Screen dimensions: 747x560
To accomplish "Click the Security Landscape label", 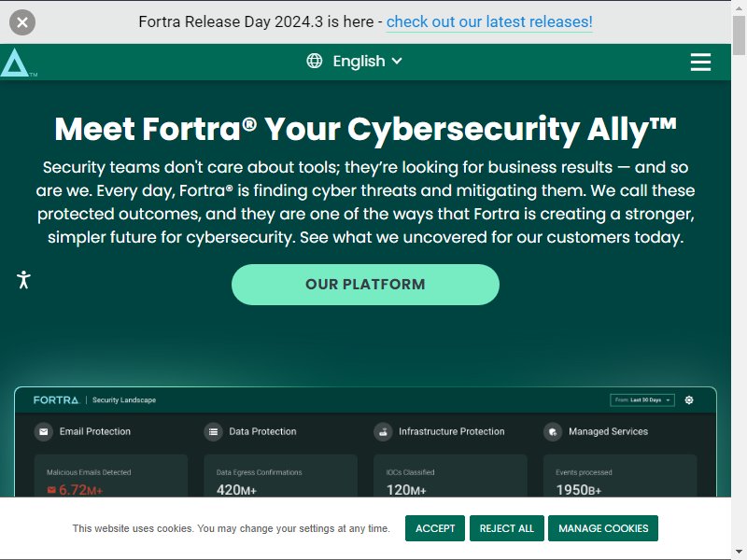I will coord(124,400).
